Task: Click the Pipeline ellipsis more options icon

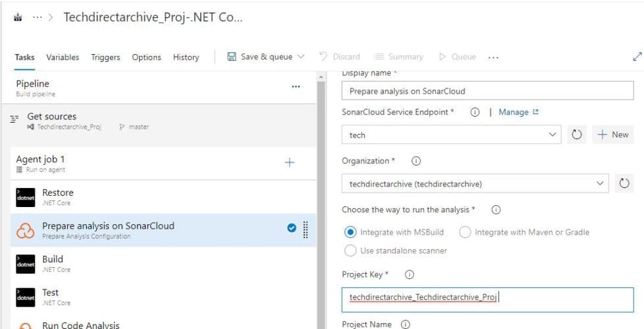Action: (296, 87)
